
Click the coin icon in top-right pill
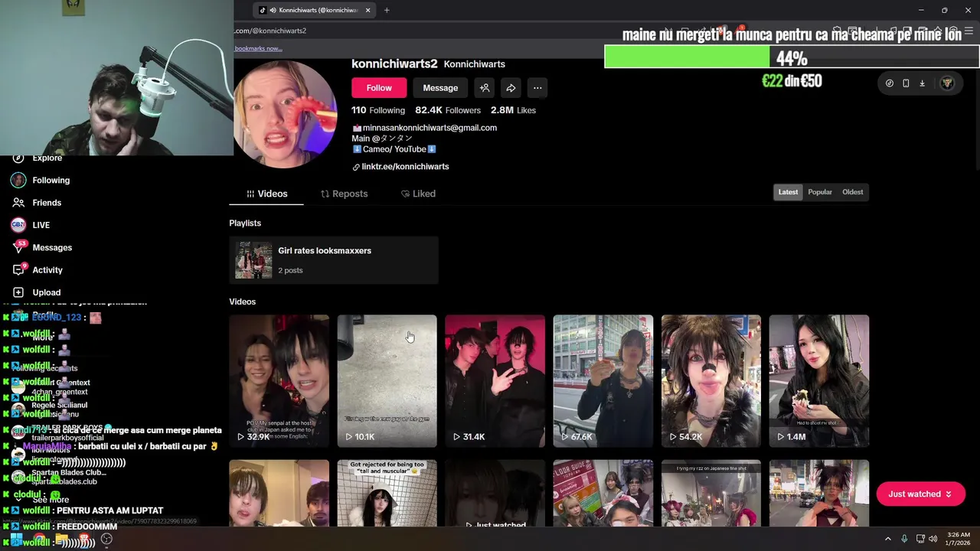click(x=889, y=83)
